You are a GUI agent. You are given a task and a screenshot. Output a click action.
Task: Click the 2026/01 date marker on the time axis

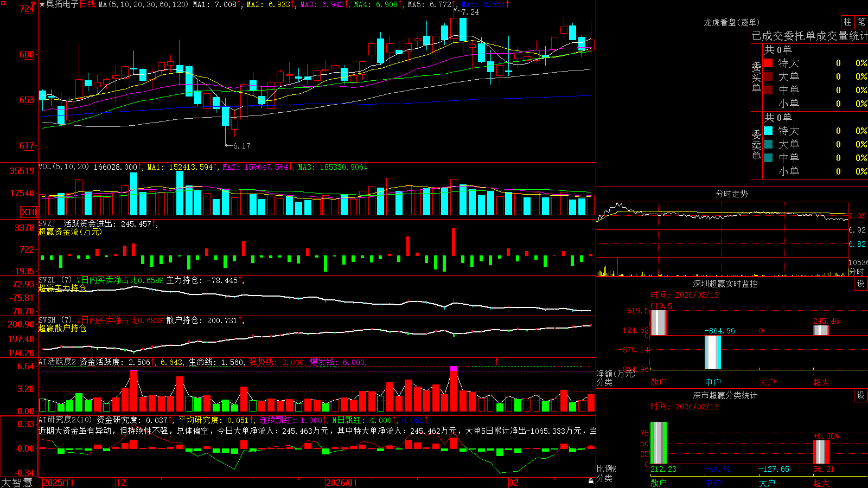[x=342, y=483]
